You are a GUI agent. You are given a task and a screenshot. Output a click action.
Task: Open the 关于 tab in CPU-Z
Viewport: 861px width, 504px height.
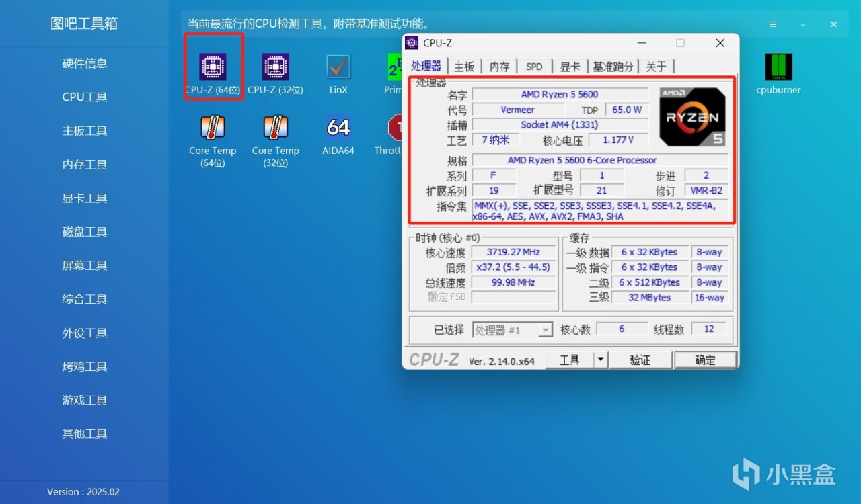click(656, 66)
